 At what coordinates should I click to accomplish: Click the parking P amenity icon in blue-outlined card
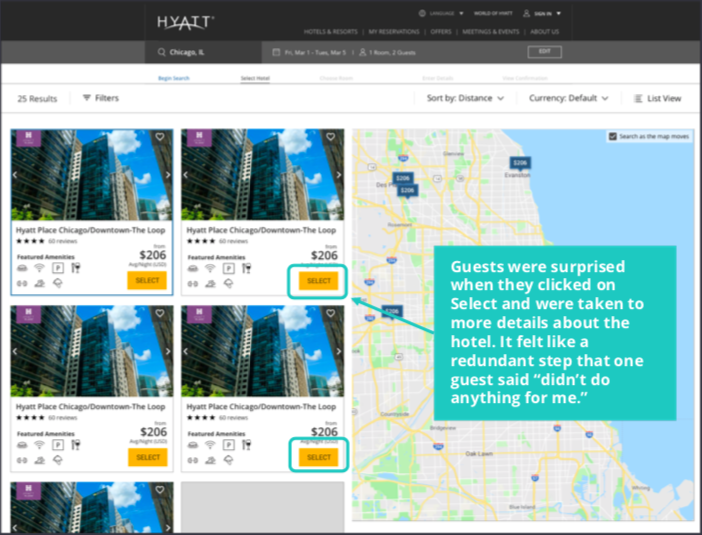point(58,268)
